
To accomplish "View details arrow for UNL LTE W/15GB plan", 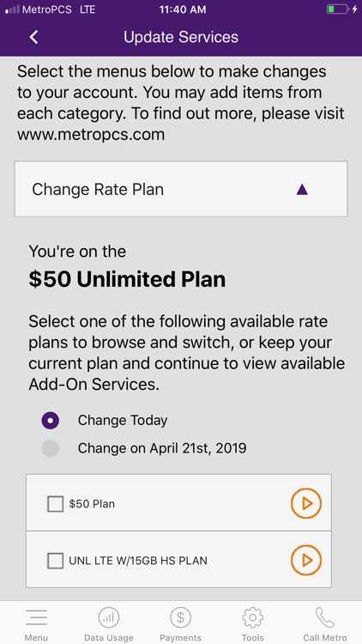I will point(306,560).
